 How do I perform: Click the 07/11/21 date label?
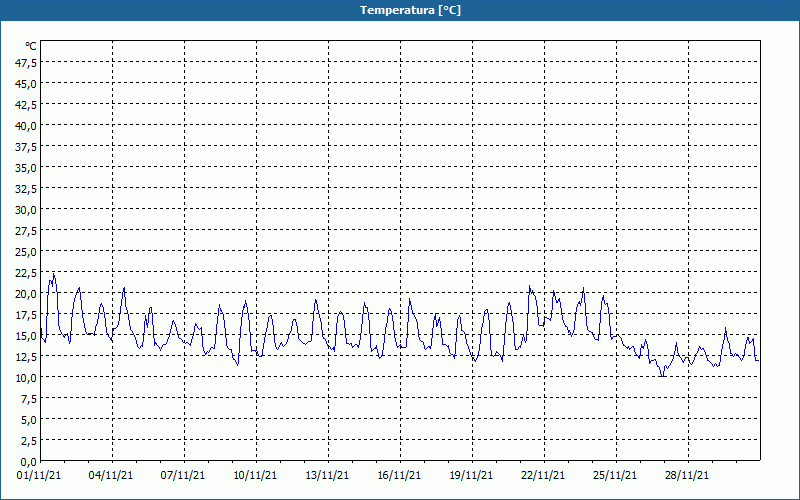coord(183,475)
